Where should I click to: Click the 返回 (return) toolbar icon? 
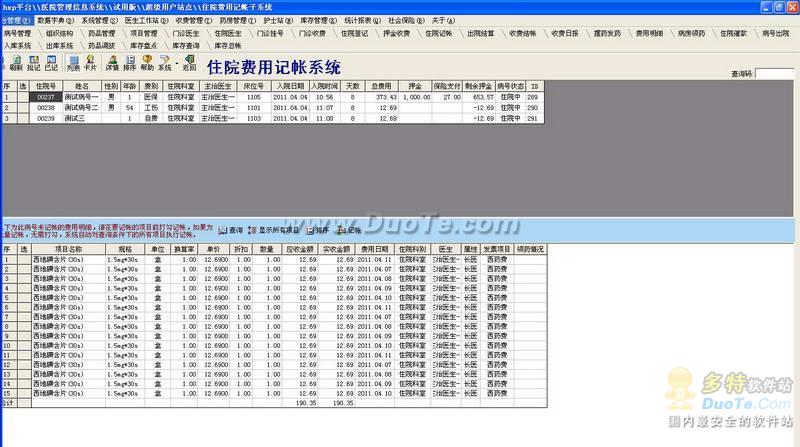pos(189,67)
